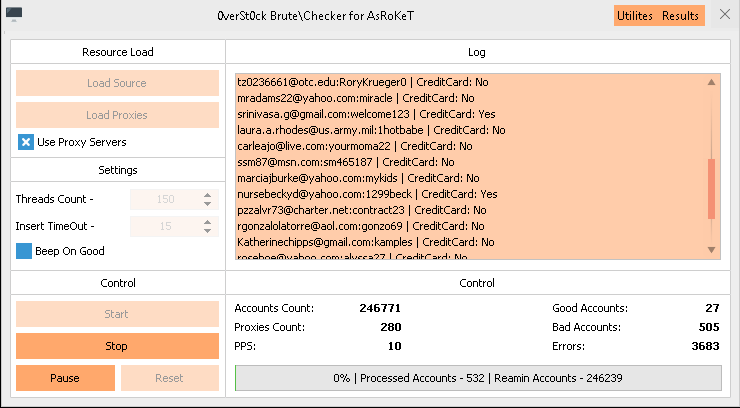Click the Errors value 3683
740x408 pixels.
click(705, 346)
